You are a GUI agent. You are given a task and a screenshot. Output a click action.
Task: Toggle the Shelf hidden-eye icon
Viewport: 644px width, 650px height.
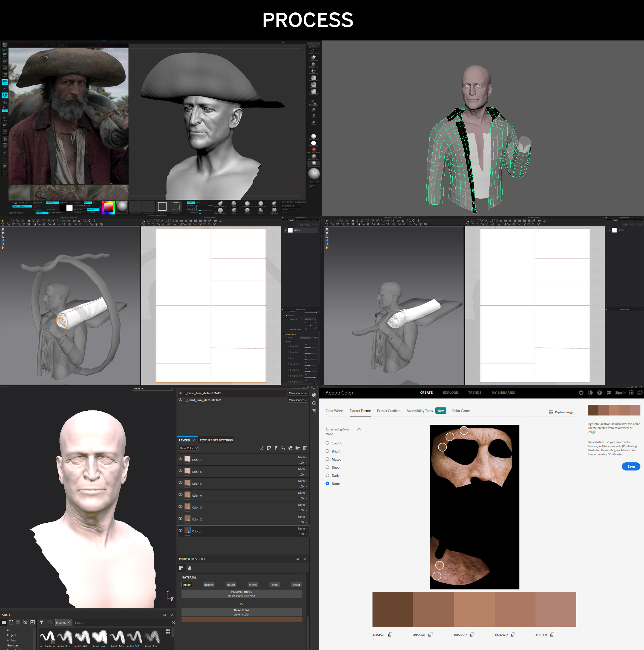25,622
